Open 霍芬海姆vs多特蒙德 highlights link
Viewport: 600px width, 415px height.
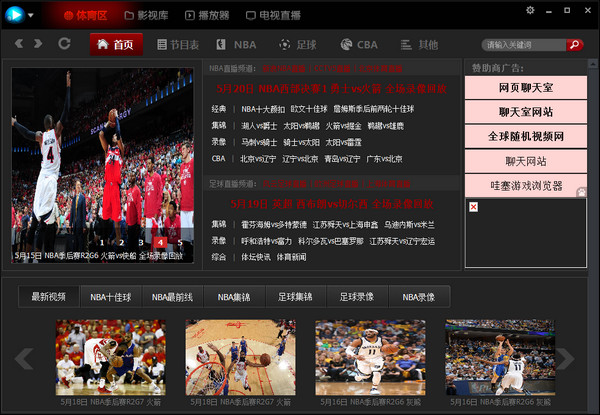(x=274, y=225)
